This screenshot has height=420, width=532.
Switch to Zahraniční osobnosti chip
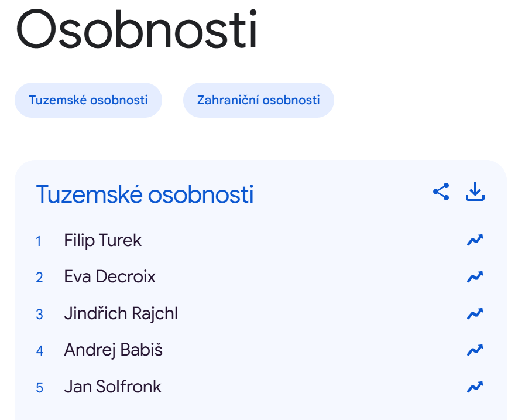click(x=258, y=100)
